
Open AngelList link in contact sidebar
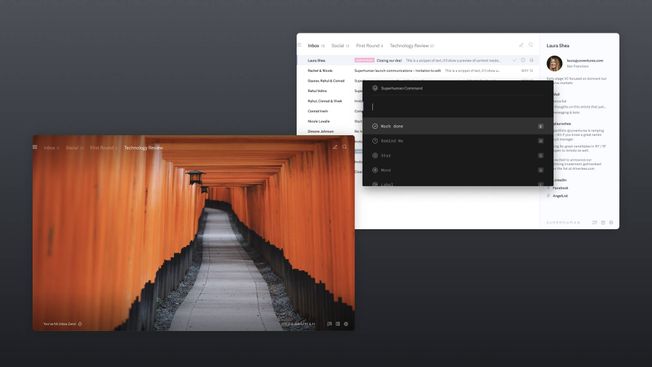coord(560,196)
